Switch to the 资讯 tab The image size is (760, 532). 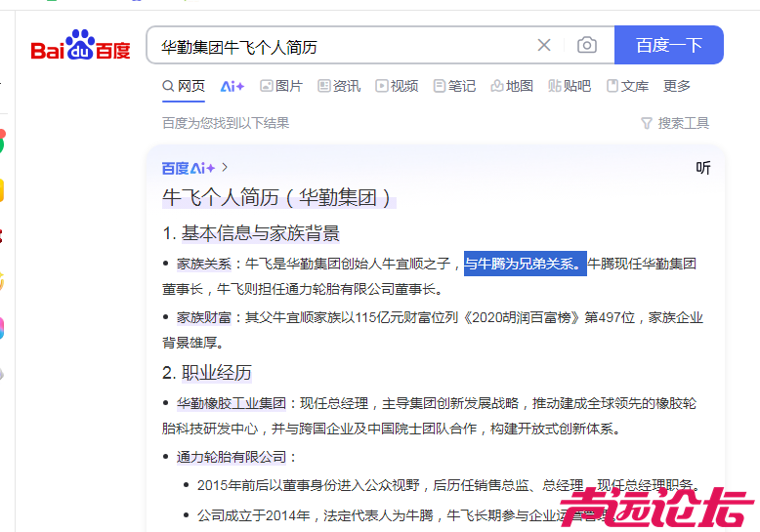[x=339, y=86]
